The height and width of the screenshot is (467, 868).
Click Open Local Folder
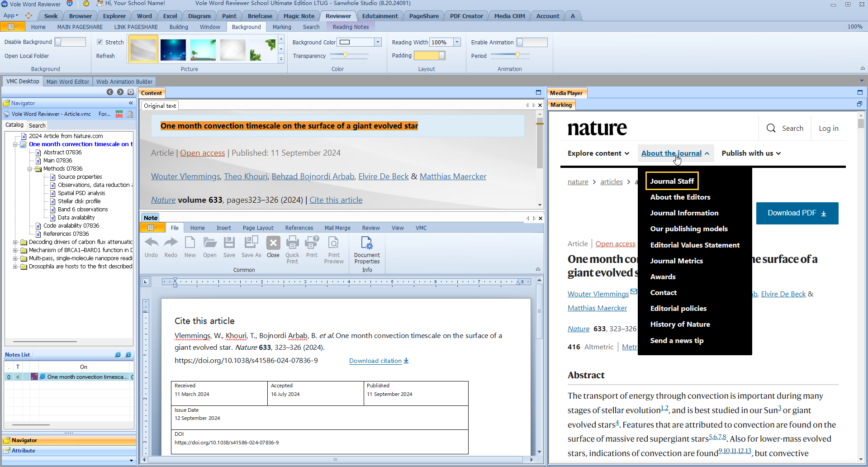coord(27,56)
